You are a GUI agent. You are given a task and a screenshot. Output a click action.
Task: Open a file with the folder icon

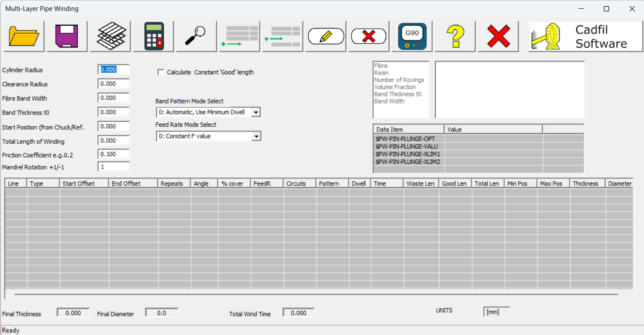pos(24,36)
